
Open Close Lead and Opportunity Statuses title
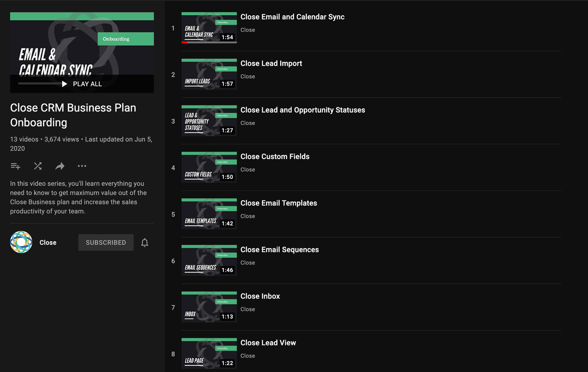(303, 110)
